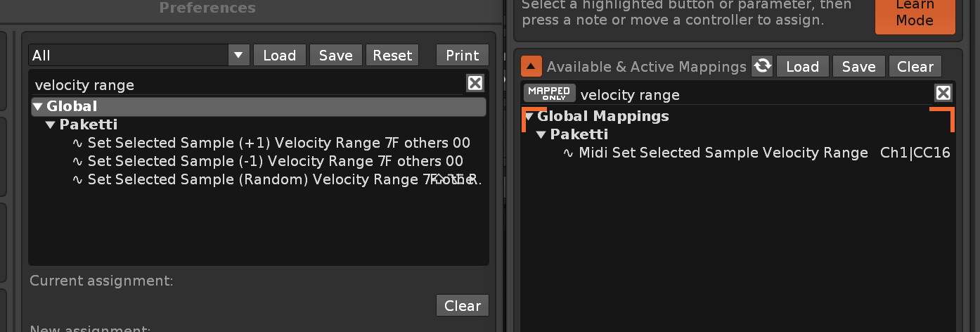980x332 pixels.
Task: Collapse Paketti under Global Mappings
Action: pyautogui.click(x=541, y=134)
